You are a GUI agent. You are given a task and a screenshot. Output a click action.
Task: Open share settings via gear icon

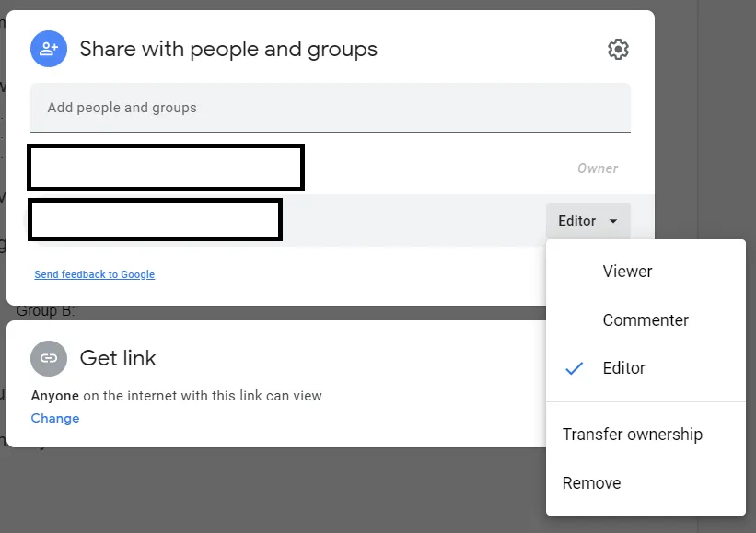click(618, 50)
